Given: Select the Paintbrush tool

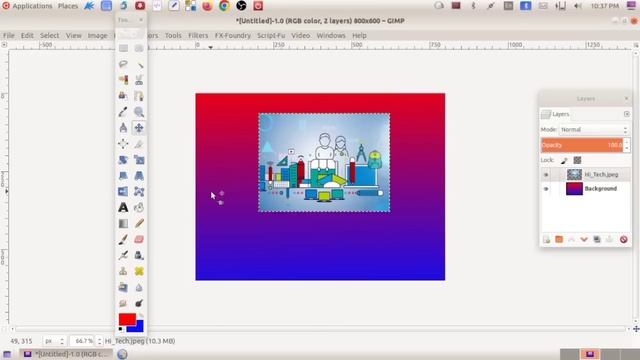Looking at the screenshot, I should 123,239.
